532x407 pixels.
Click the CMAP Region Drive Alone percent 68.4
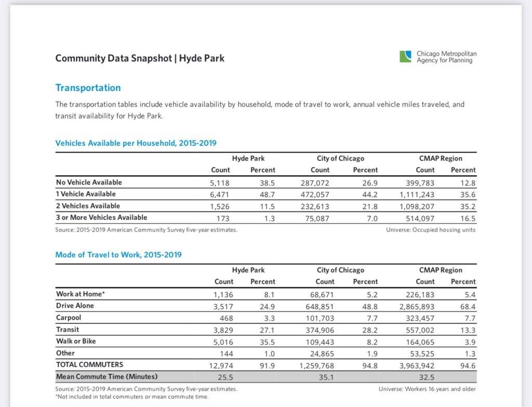tap(468, 307)
